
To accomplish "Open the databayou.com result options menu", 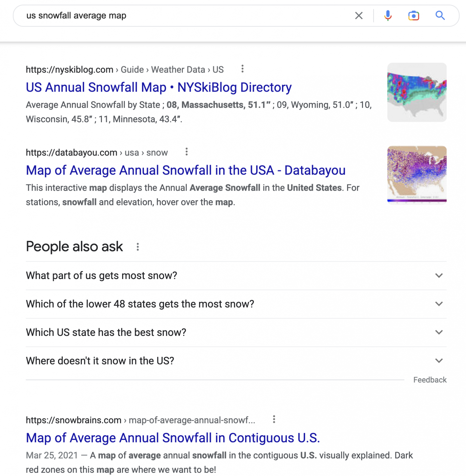I will click(x=187, y=152).
